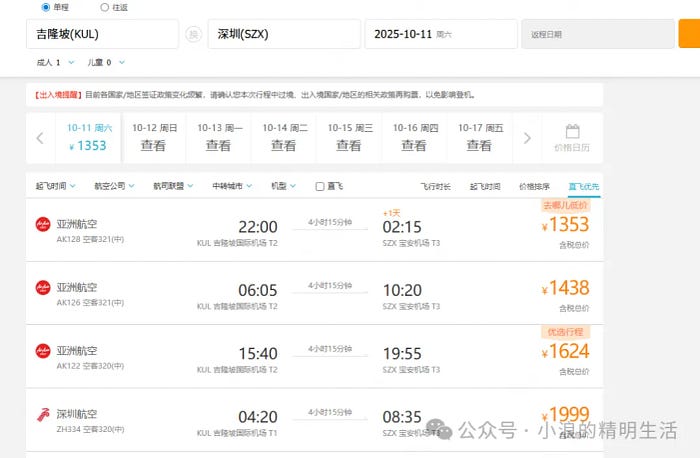Sort by 价格排序 price order
This screenshot has width=700, height=458.
tap(534, 187)
